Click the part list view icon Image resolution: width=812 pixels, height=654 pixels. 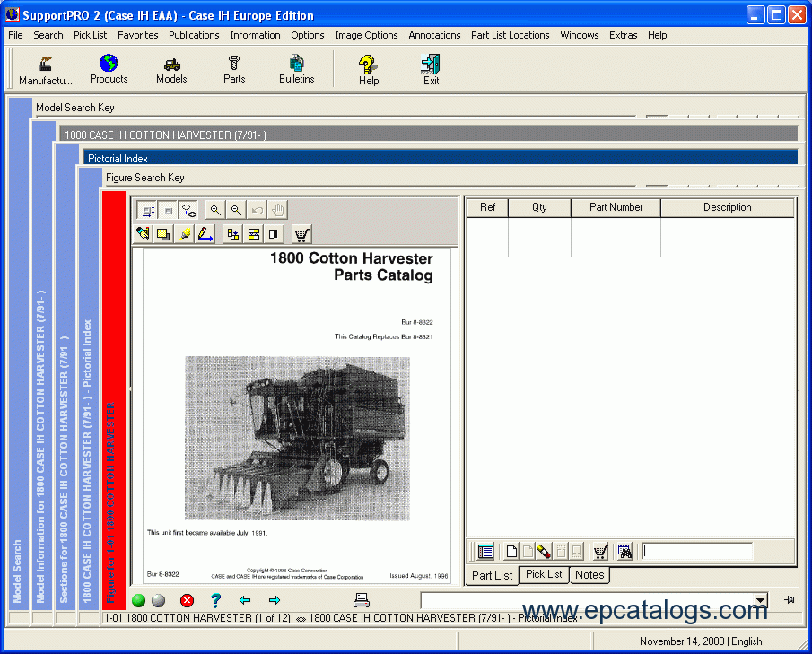click(485, 552)
